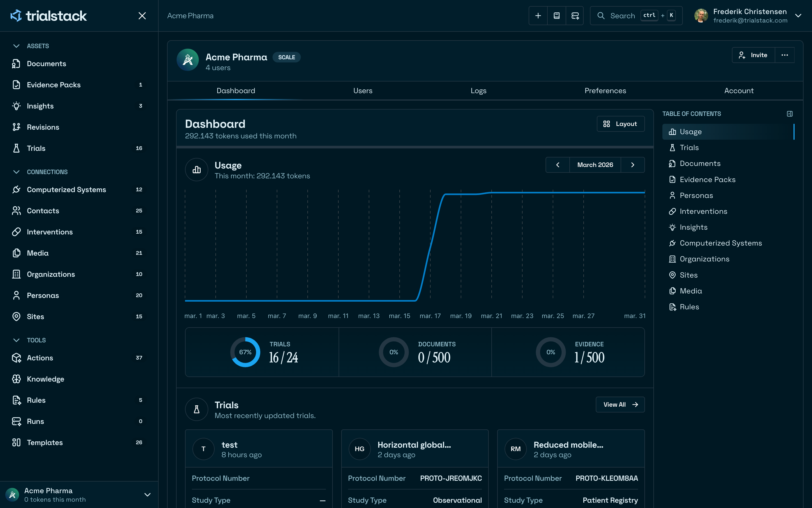Click View All for trials
Screen dimensions: 812x508
(620, 405)
